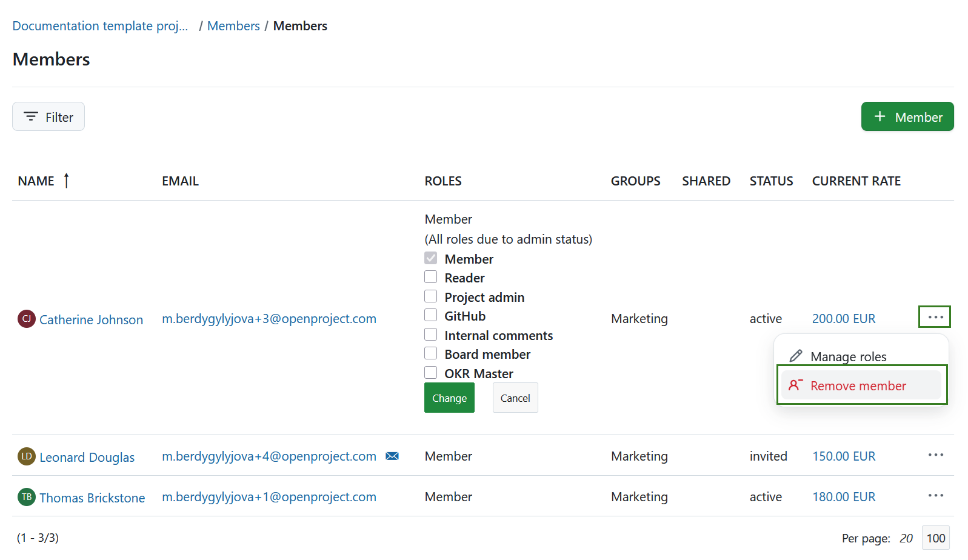This screenshot has width=968, height=560.
Task: Click the sort arrow next to NAME
Action: click(67, 181)
